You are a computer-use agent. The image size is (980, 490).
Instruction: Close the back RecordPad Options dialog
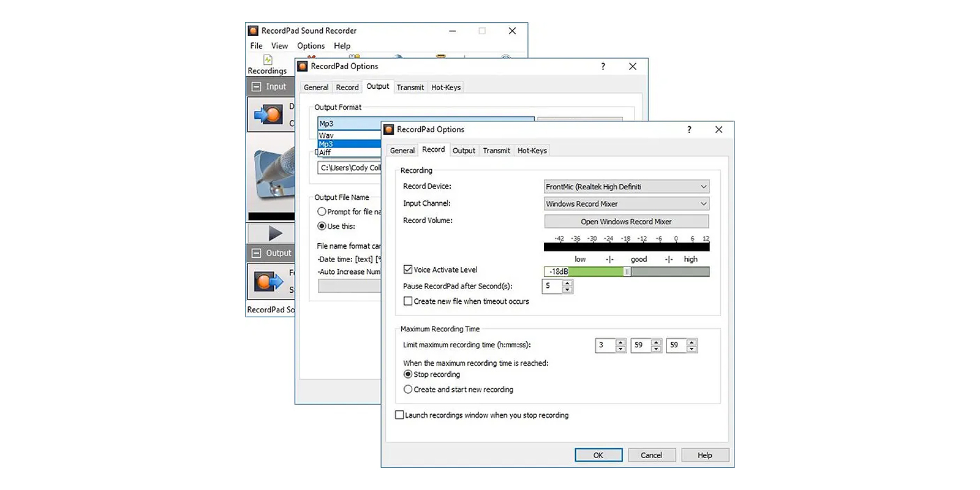coord(632,66)
